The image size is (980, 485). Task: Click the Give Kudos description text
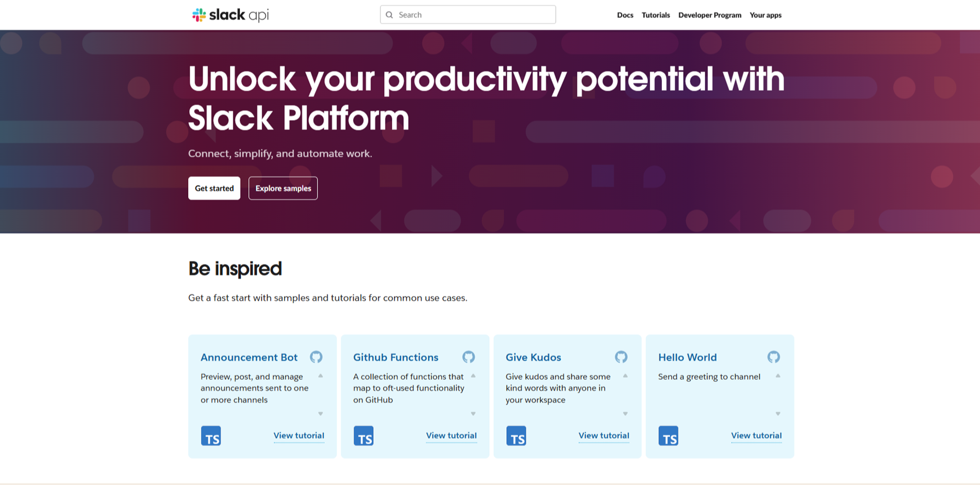point(558,388)
